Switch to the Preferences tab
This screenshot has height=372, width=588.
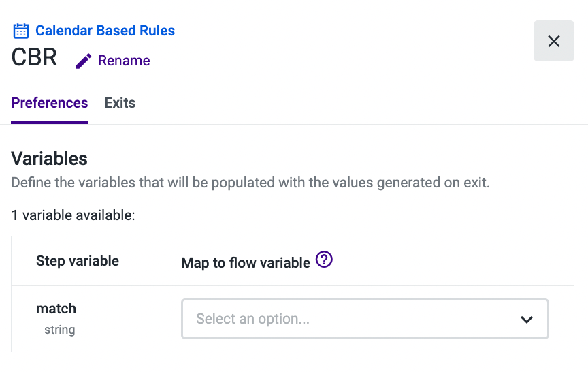(x=50, y=103)
